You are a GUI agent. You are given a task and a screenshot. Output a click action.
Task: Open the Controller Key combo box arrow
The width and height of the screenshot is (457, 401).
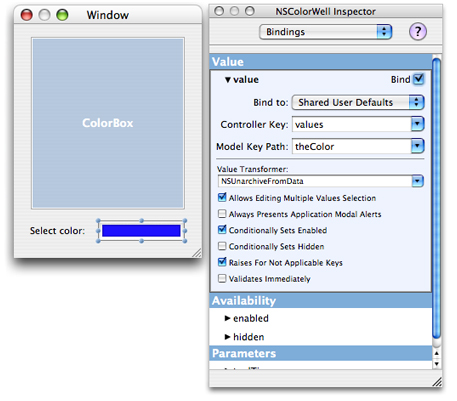pyautogui.click(x=417, y=124)
